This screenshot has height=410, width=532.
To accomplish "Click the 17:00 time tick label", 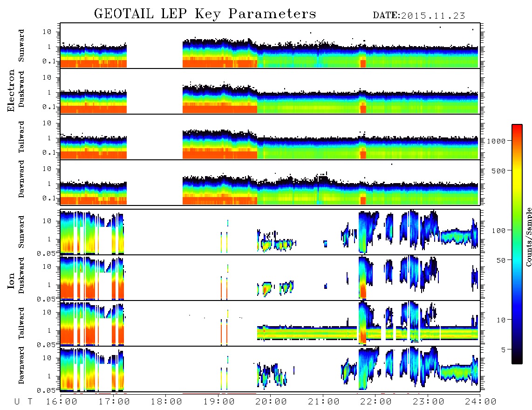I will click(x=114, y=402).
